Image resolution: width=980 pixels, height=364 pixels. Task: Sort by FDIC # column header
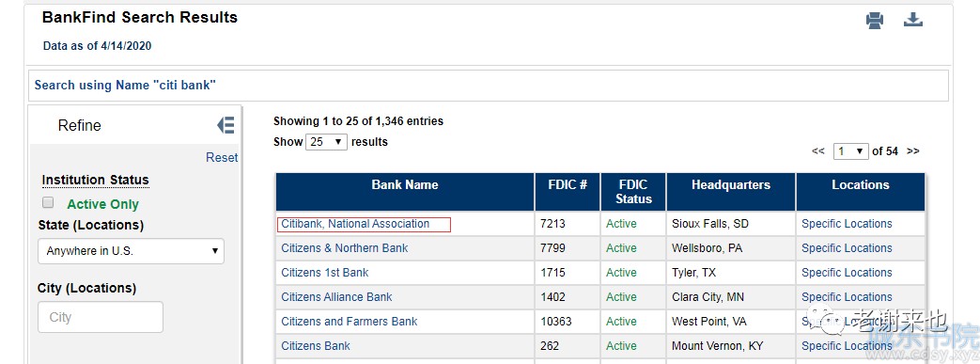(568, 192)
